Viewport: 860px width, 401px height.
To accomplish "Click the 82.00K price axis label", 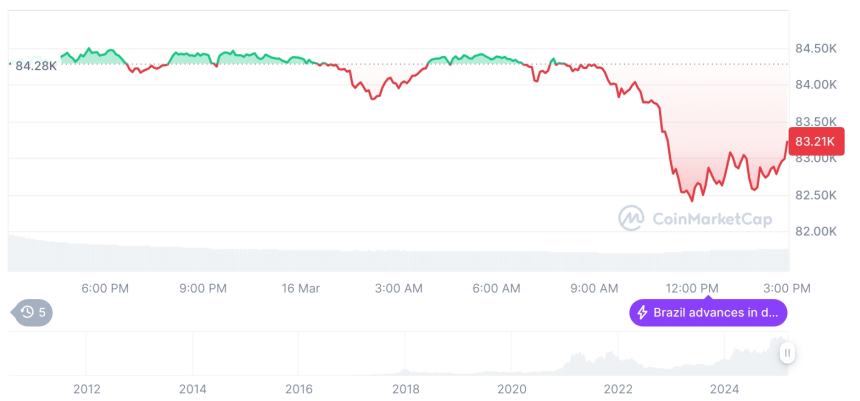I will click(816, 232).
